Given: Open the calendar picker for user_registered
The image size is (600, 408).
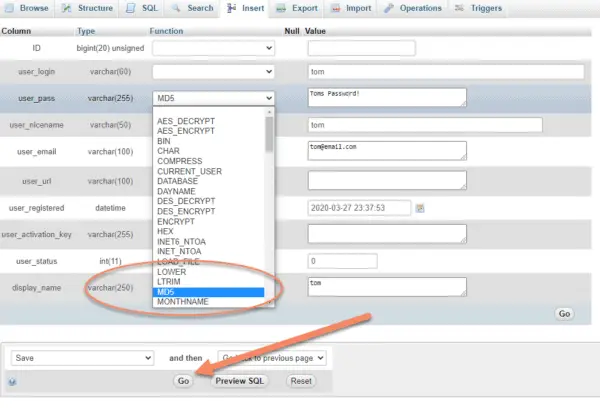Looking at the screenshot, I should click(x=420, y=208).
